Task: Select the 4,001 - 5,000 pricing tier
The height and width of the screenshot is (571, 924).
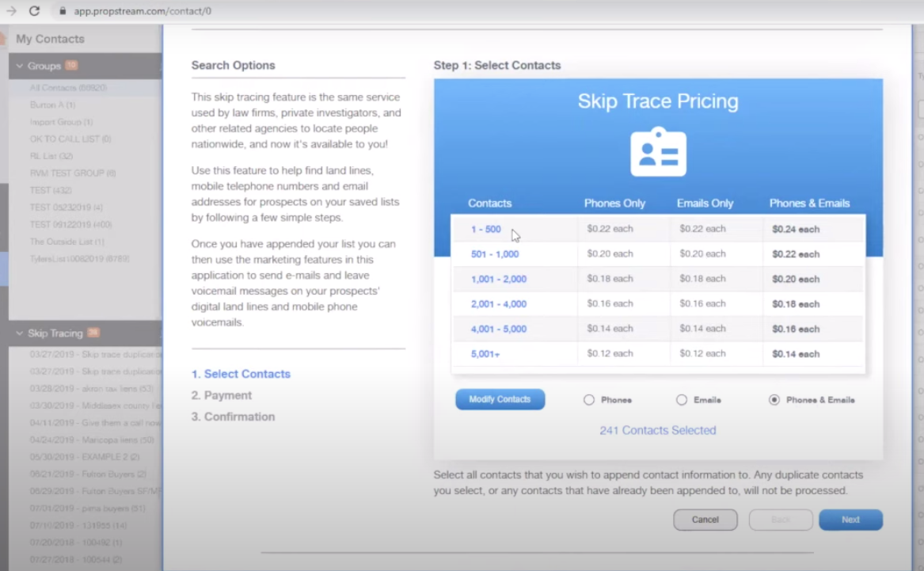Action: coord(499,329)
